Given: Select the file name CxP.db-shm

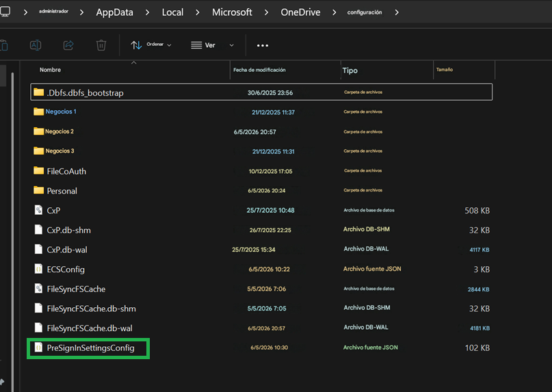Looking at the screenshot, I should click(69, 230).
